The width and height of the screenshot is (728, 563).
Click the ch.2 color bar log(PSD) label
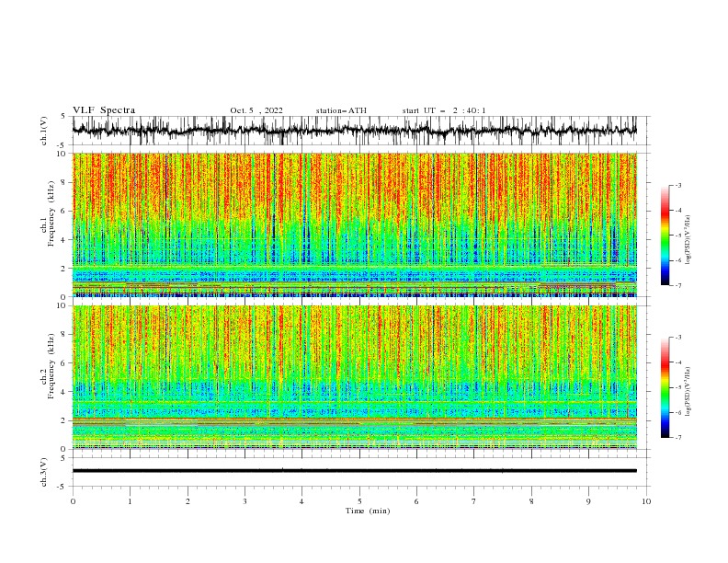688,392
